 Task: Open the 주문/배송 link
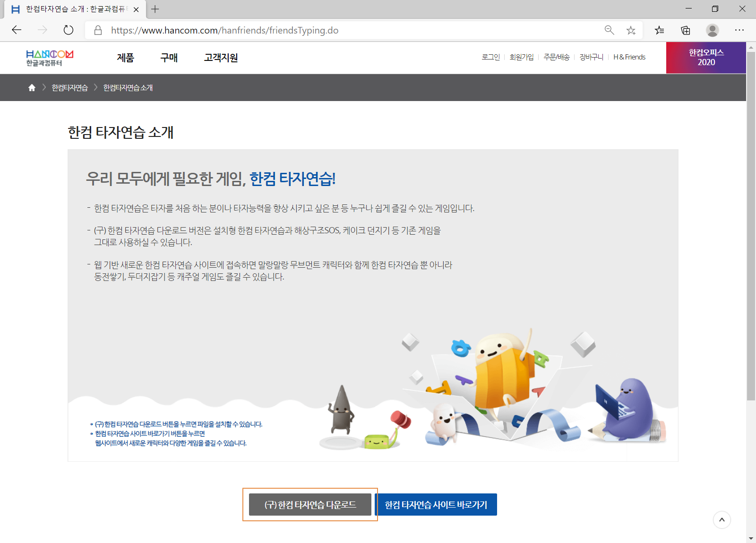pyautogui.click(x=557, y=57)
